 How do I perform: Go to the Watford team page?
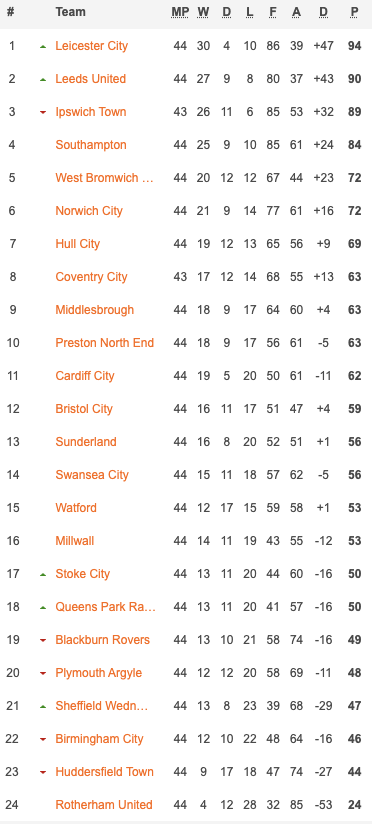[x=76, y=508]
